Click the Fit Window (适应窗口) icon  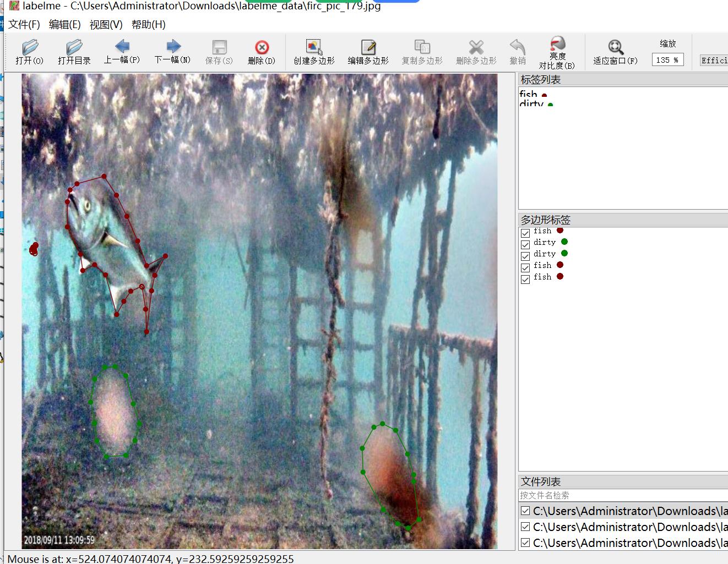pyautogui.click(x=615, y=47)
